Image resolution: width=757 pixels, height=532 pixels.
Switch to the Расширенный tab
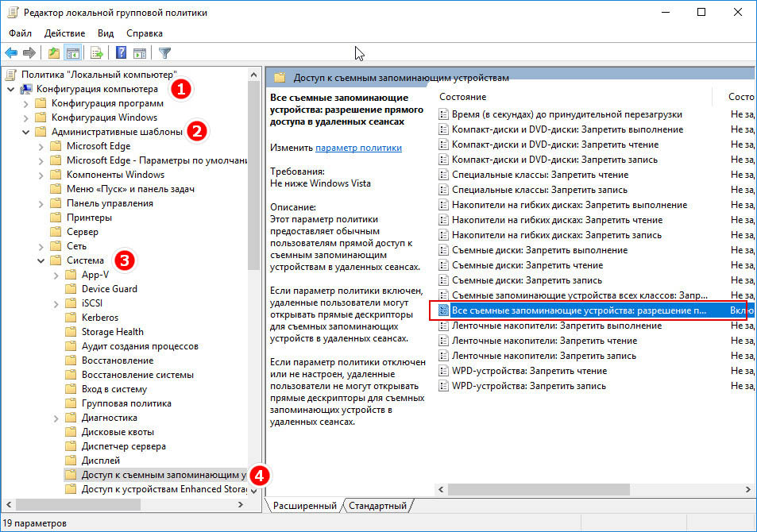tap(305, 506)
